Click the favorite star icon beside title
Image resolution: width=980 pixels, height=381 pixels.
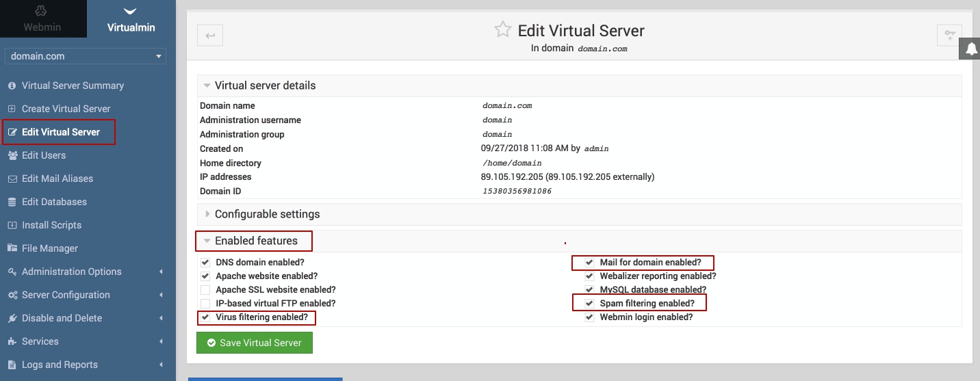click(503, 29)
